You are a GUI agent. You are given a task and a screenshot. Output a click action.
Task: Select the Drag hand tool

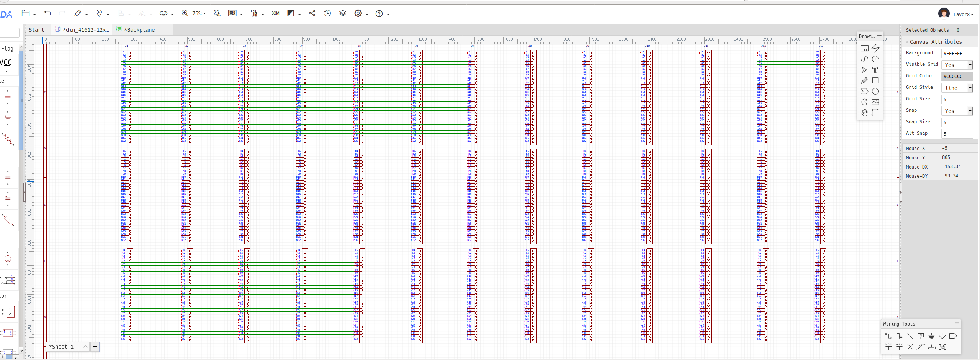864,112
